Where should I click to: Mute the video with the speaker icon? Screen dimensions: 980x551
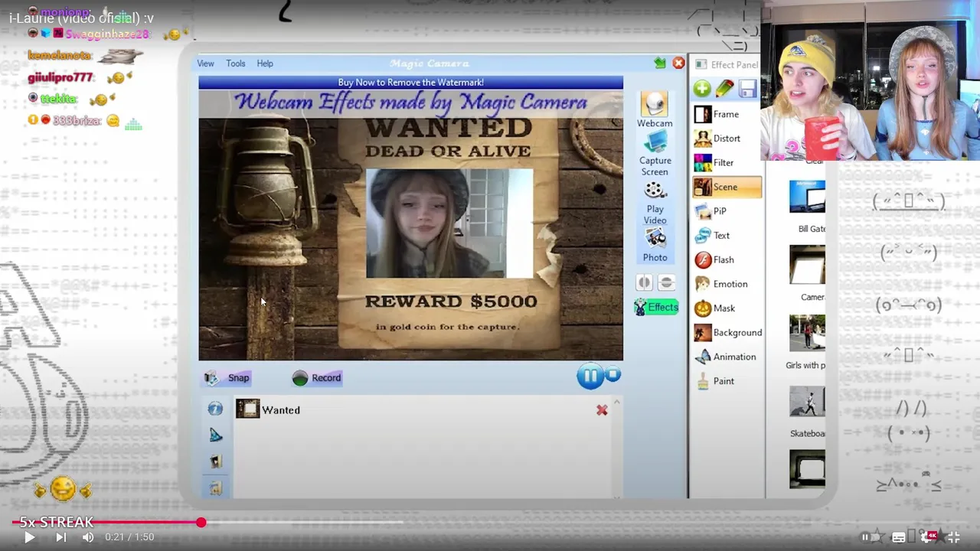88,537
